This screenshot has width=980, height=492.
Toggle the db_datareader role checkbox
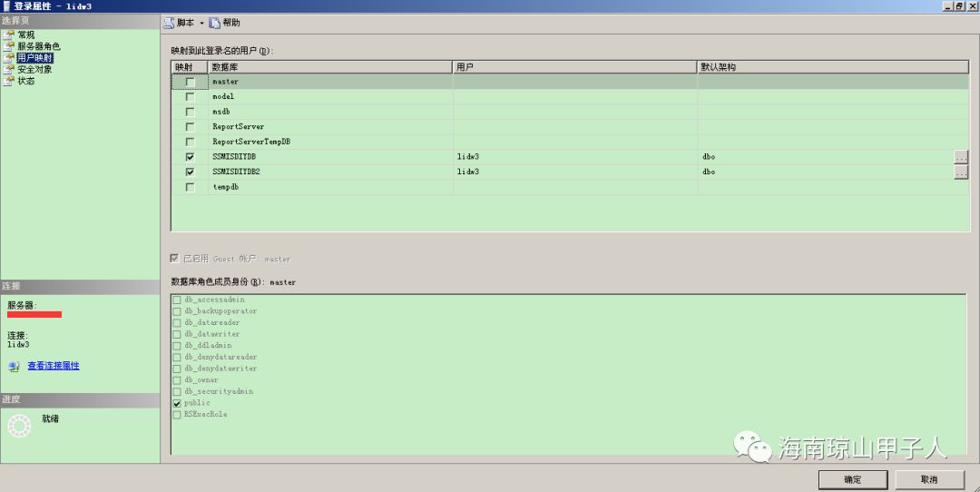177,322
